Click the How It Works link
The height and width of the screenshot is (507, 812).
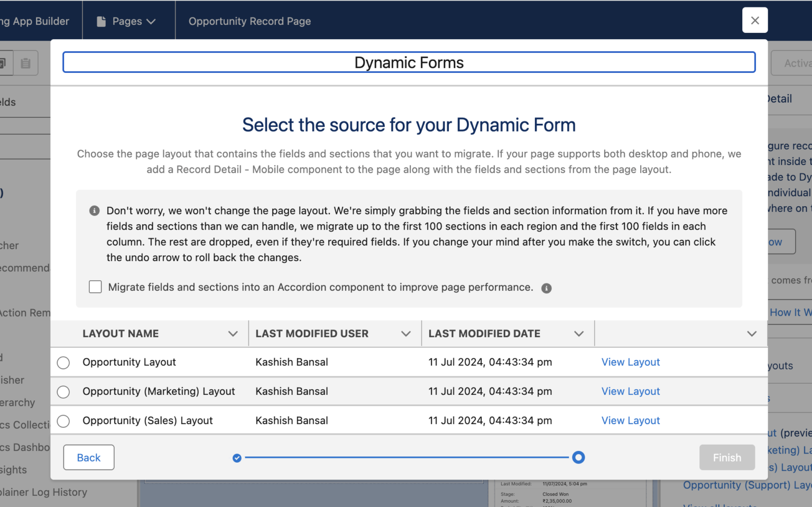tap(791, 312)
